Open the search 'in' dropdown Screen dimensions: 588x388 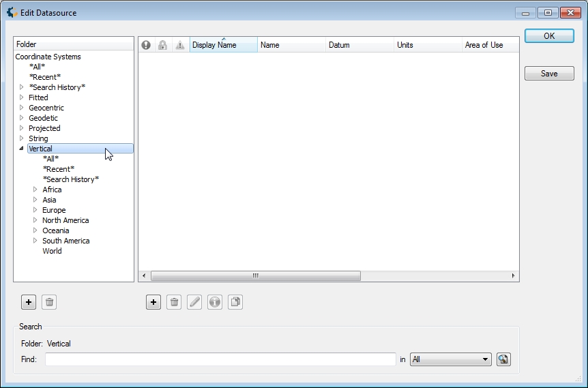[x=450, y=359]
